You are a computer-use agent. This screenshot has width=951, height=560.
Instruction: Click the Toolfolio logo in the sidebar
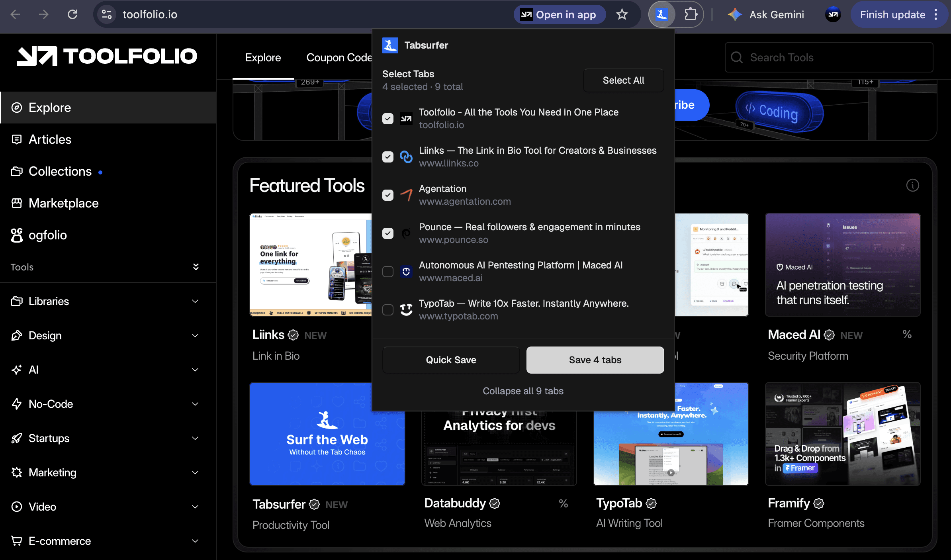click(x=108, y=56)
